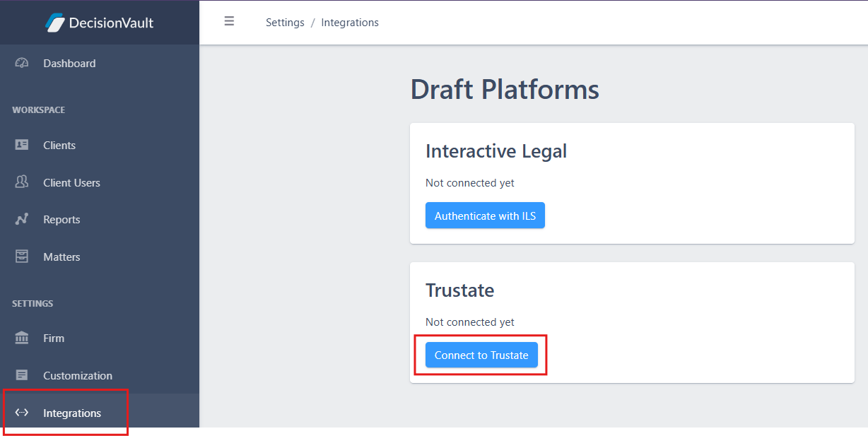Click the Customization document icon
The image size is (868, 436).
(22, 375)
